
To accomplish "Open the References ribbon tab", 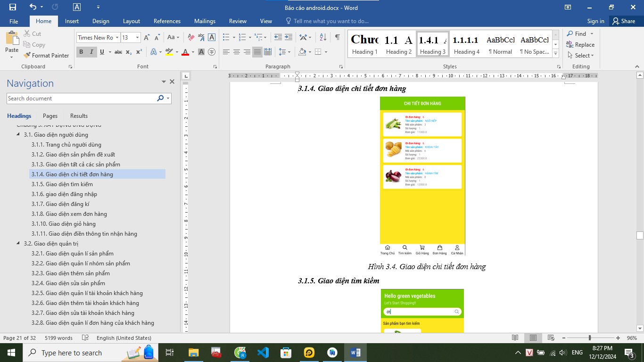I will [167, 21].
